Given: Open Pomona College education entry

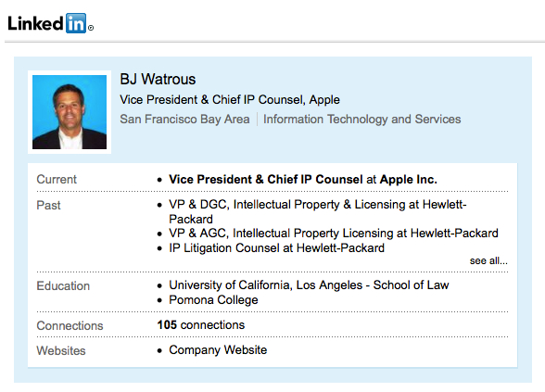Looking at the screenshot, I should [x=213, y=300].
